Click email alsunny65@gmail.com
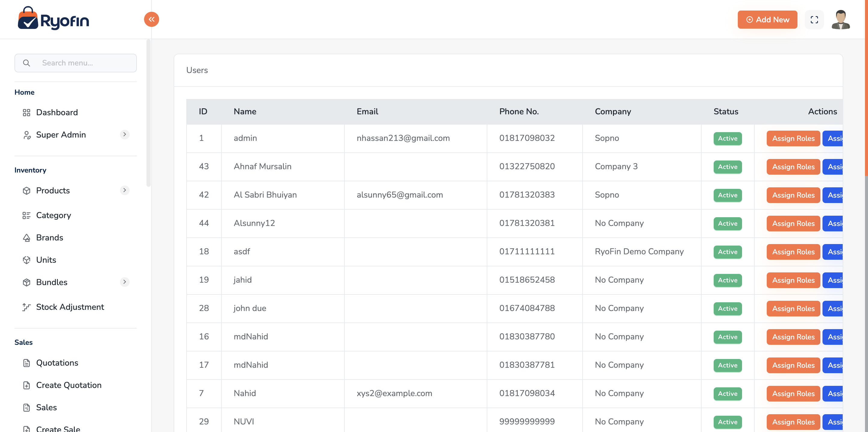 tap(400, 195)
